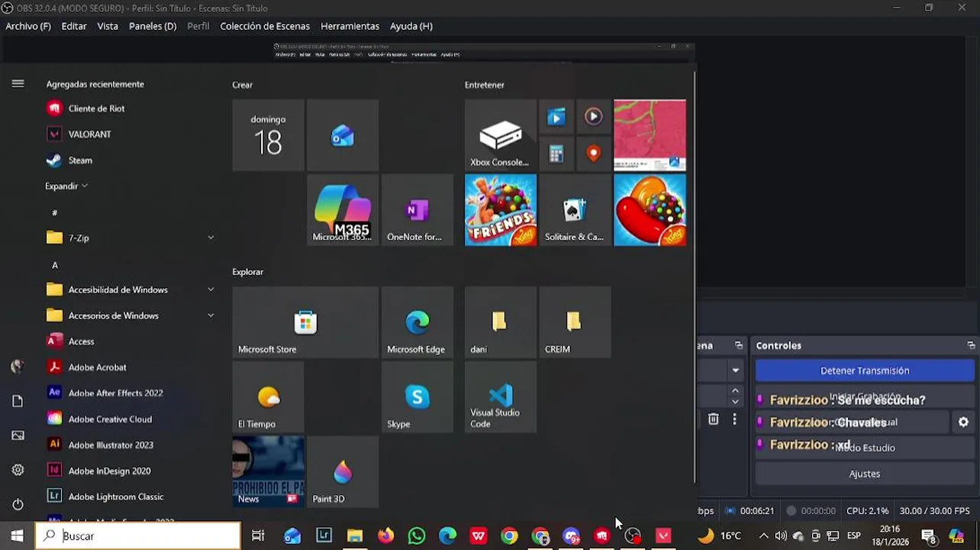980x550 pixels.
Task: Click the taskbar volume icon
Action: click(781, 535)
